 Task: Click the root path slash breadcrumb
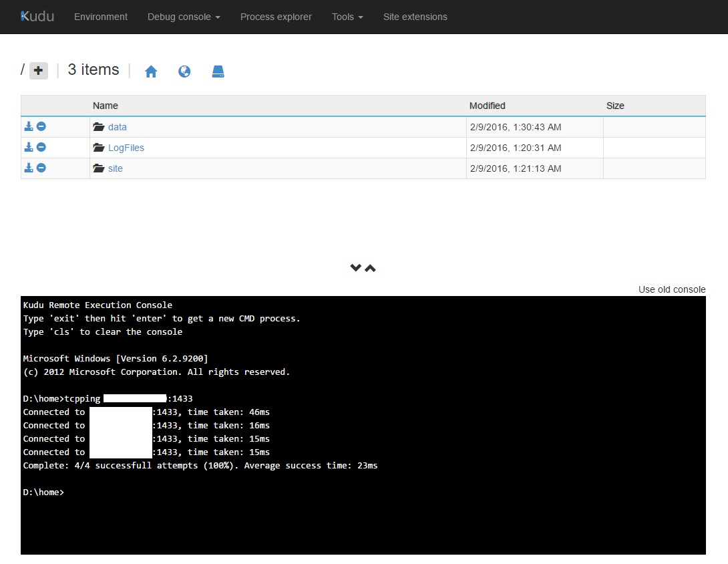tap(22, 69)
